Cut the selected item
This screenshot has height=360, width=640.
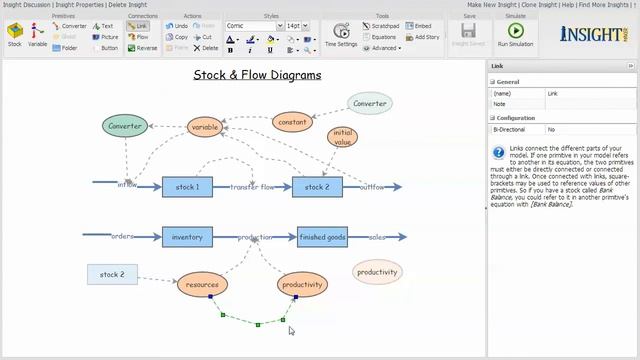point(203,37)
